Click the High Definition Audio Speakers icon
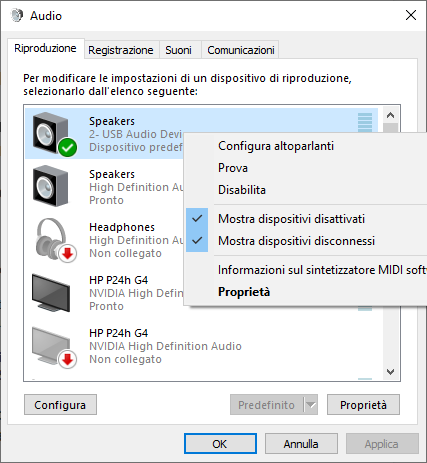 coord(51,186)
